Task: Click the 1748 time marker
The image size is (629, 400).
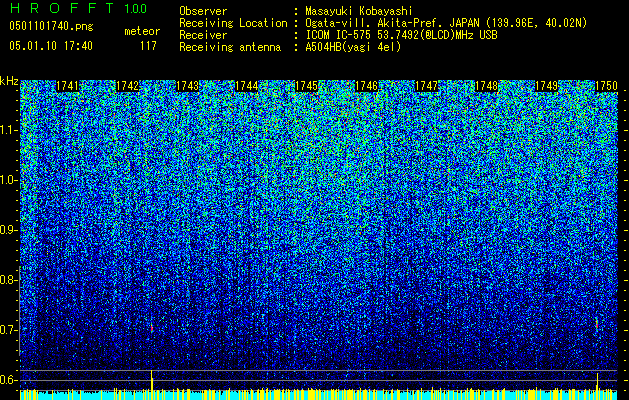Action: 487,86
